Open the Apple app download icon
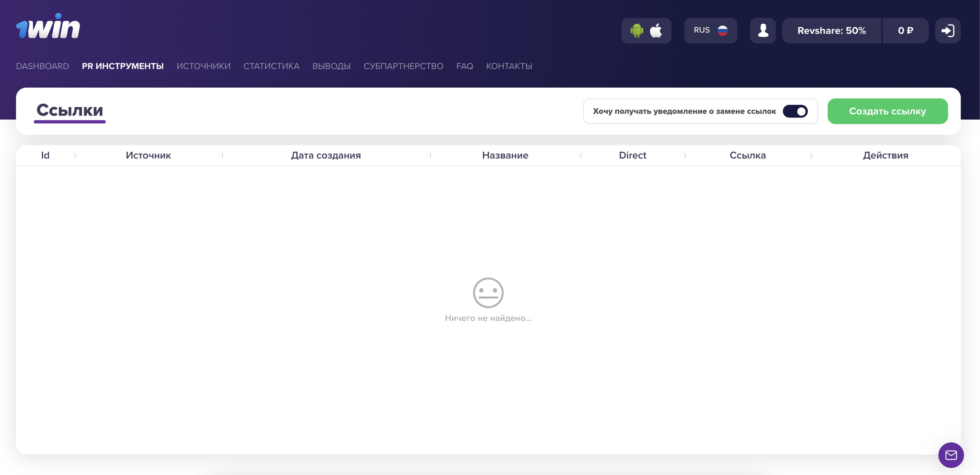This screenshot has height=475, width=980. click(x=656, y=31)
